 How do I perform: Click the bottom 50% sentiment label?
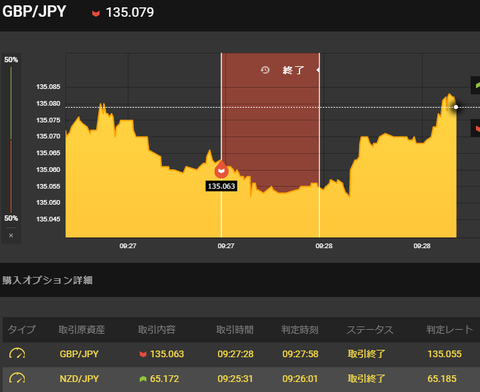click(x=11, y=218)
